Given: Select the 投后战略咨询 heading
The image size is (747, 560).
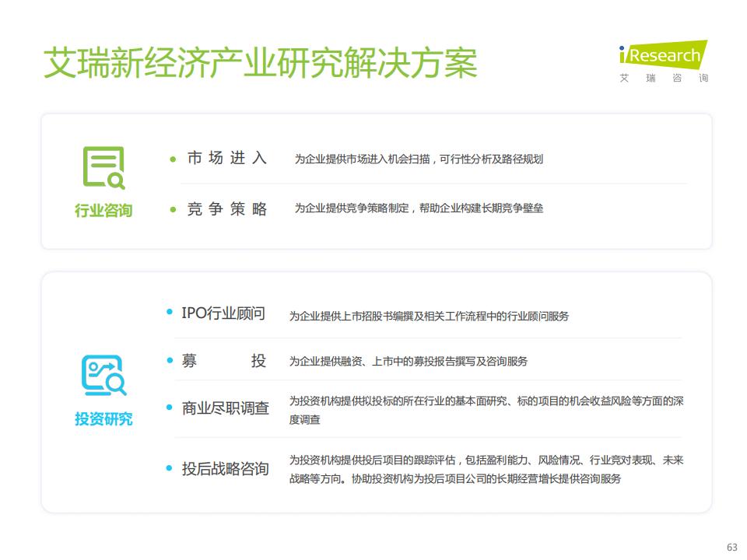Looking at the screenshot, I should pyautogui.click(x=225, y=469).
